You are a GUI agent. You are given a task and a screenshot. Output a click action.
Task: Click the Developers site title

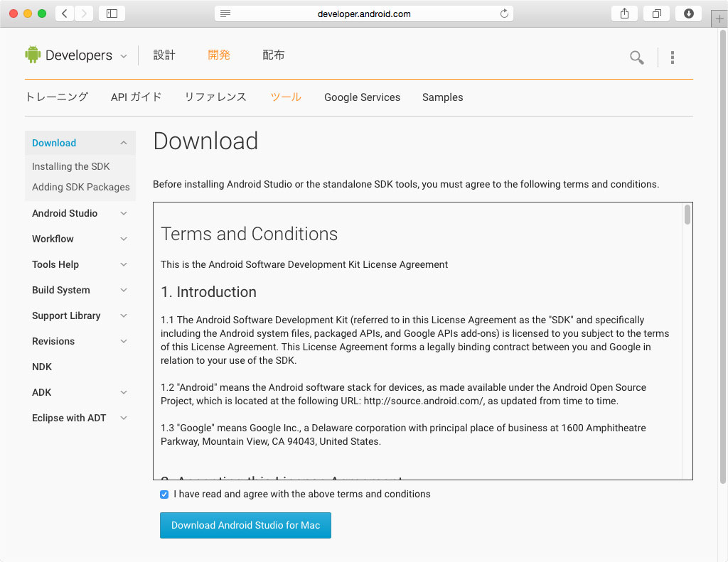(79, 55)
